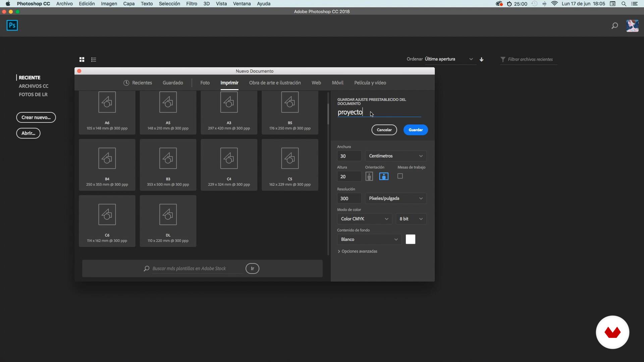Open the Archivo menu
Image resolution: width=644 pixels, height=362 pixels.
pos(64,4)
